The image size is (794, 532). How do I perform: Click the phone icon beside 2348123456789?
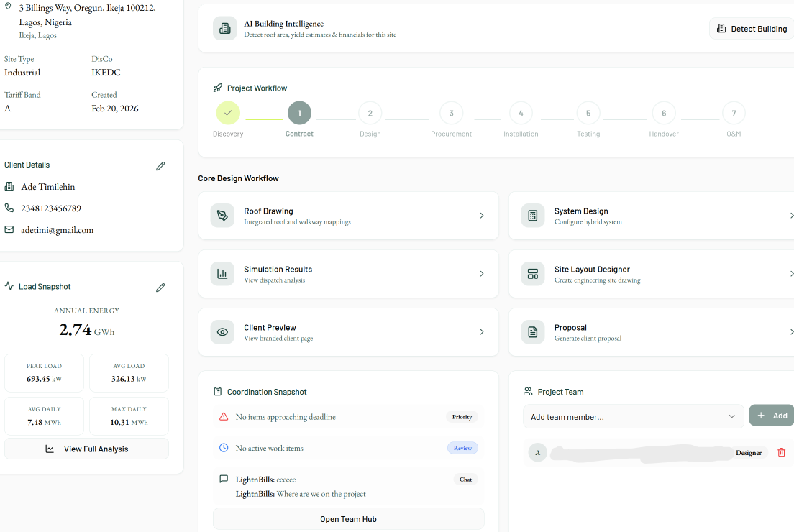(9, 208)
